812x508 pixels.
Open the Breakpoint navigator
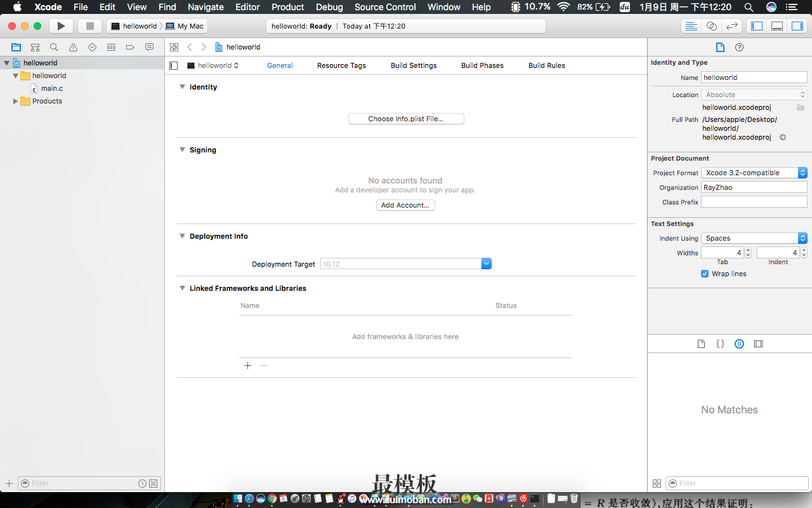130,47
